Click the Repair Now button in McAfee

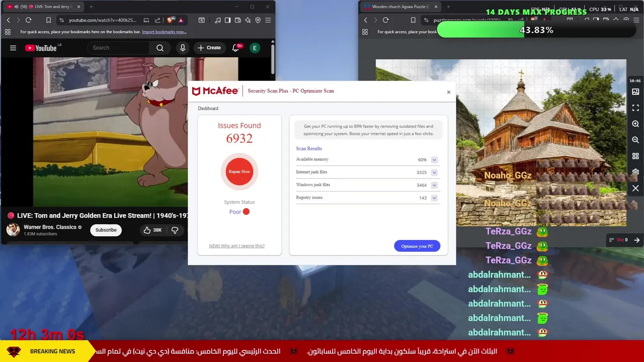[x=239, y=171]
